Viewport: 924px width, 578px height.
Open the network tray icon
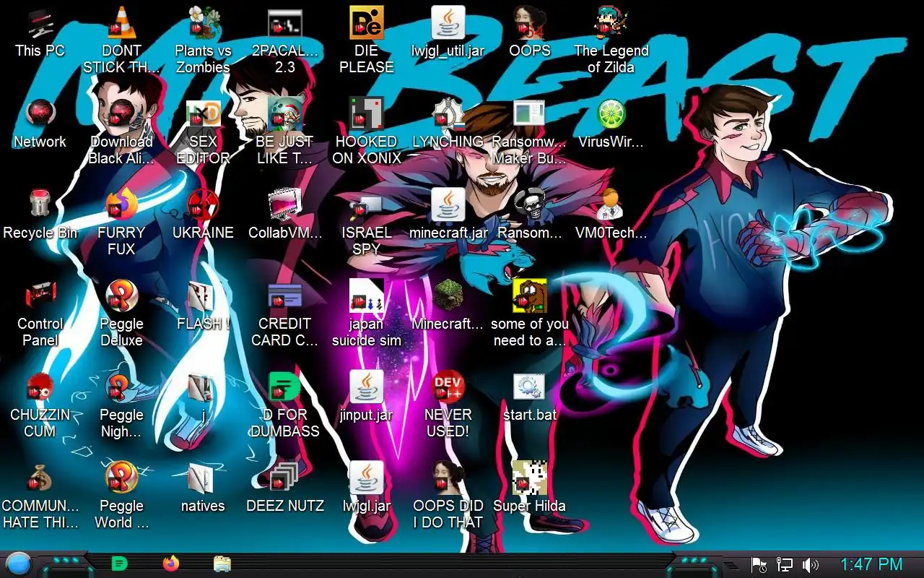785,564
